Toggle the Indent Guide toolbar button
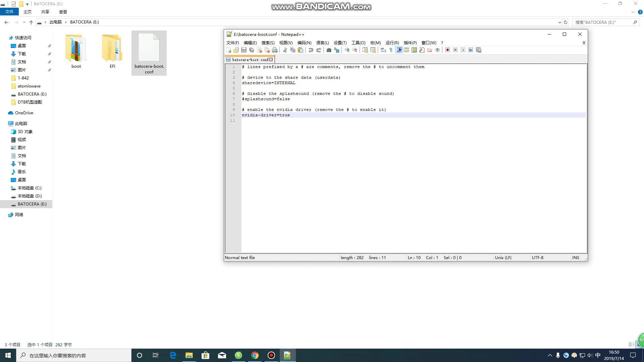The height and width of the screenshot is (362, 644). (399, 50)
